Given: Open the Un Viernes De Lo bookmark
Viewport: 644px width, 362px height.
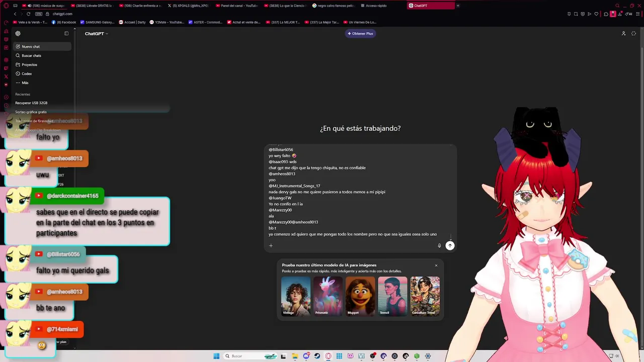Looking at the screenshot, I should [360, 22].
